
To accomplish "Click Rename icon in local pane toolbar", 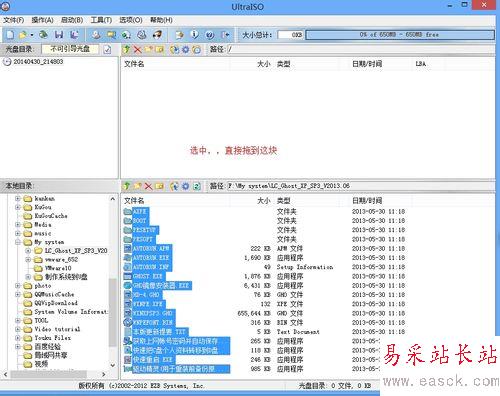I will (x=159, y=186).
